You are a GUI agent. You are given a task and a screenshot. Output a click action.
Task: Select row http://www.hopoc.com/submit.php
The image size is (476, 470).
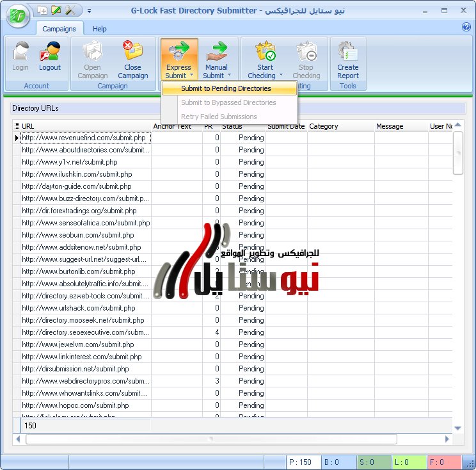[x=86, y=405]
